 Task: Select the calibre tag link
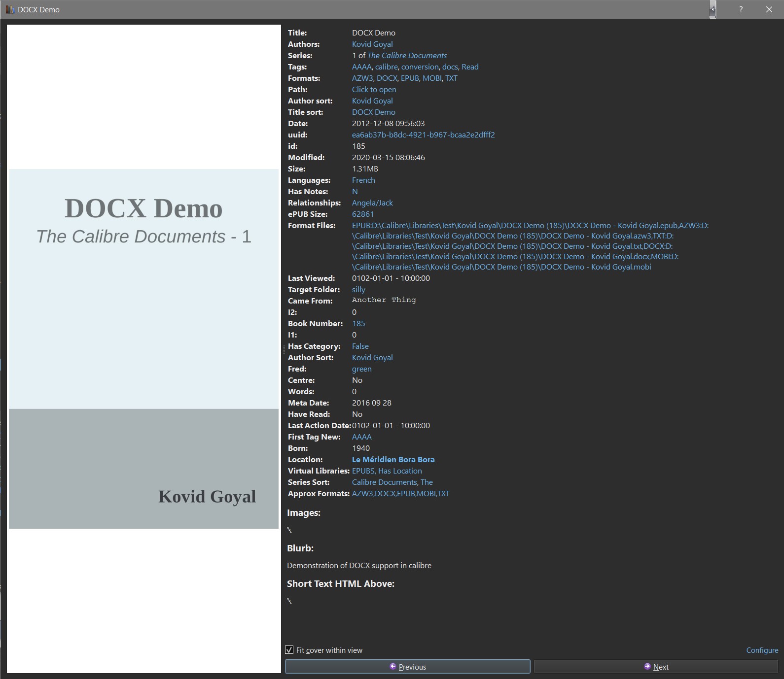[386, 67]
